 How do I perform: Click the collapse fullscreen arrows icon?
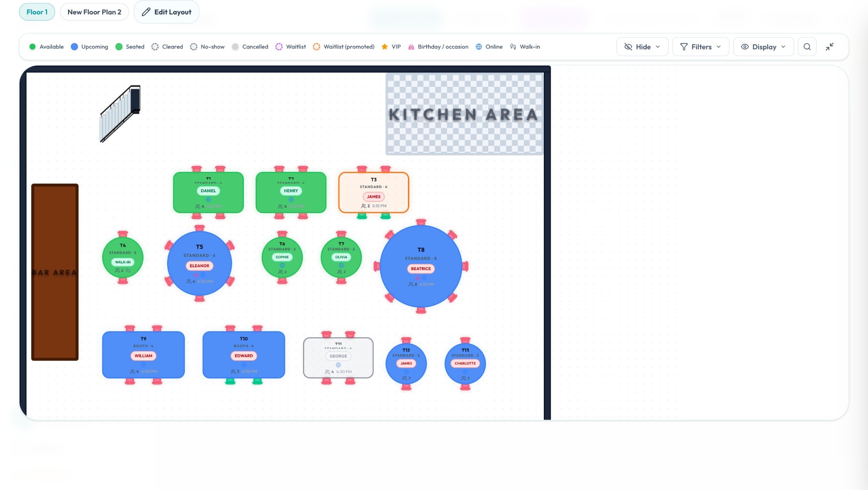click(x=829, y=47)
